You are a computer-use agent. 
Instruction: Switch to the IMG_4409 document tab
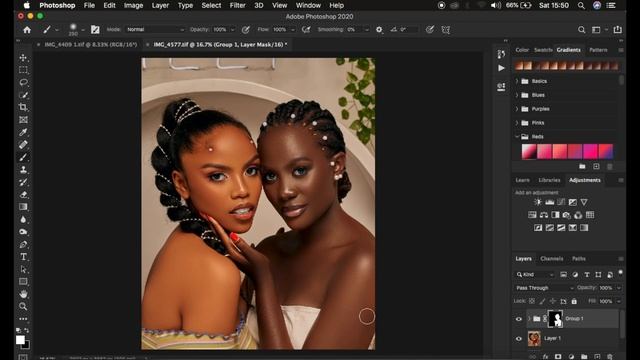pyautogui.click(x=91, y=44)
